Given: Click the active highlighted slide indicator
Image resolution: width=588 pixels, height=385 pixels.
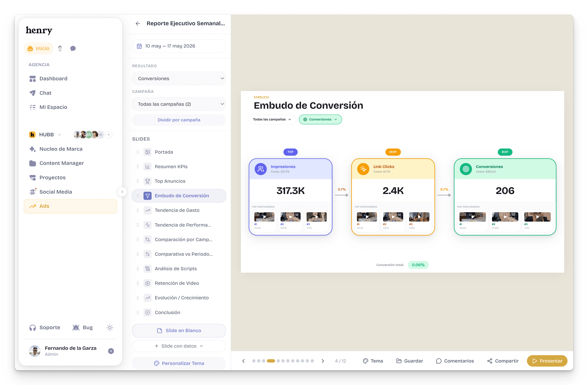Looking at the screenshot, I should 271,361.
